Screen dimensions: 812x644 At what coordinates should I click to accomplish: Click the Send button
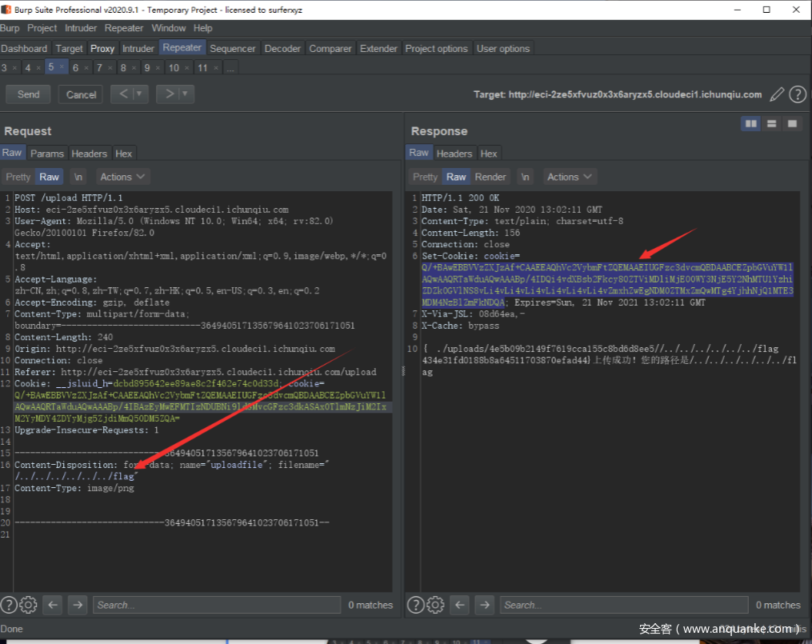click(28, 94)
